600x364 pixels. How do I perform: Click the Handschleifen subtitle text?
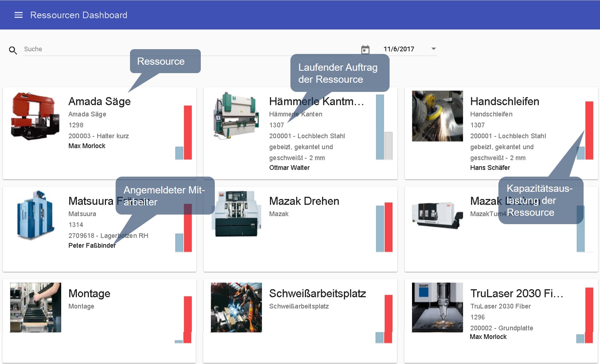click(491, 114)
